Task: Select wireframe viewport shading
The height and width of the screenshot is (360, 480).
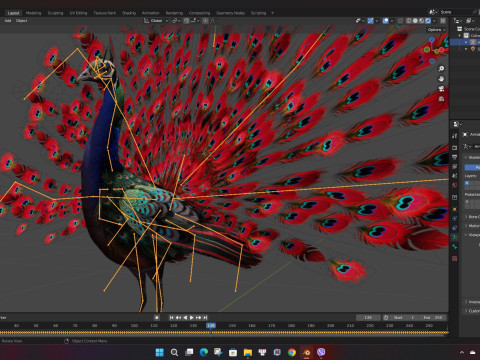Action: (x=409, y=21)
